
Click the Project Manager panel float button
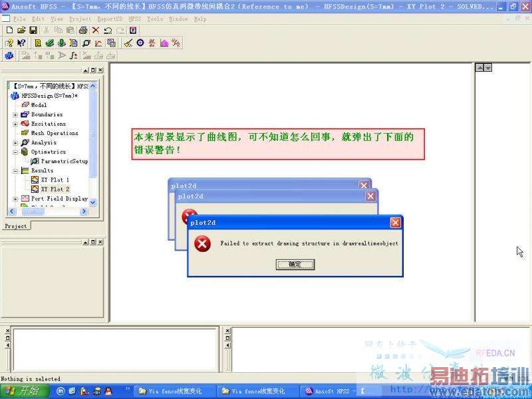93,70
